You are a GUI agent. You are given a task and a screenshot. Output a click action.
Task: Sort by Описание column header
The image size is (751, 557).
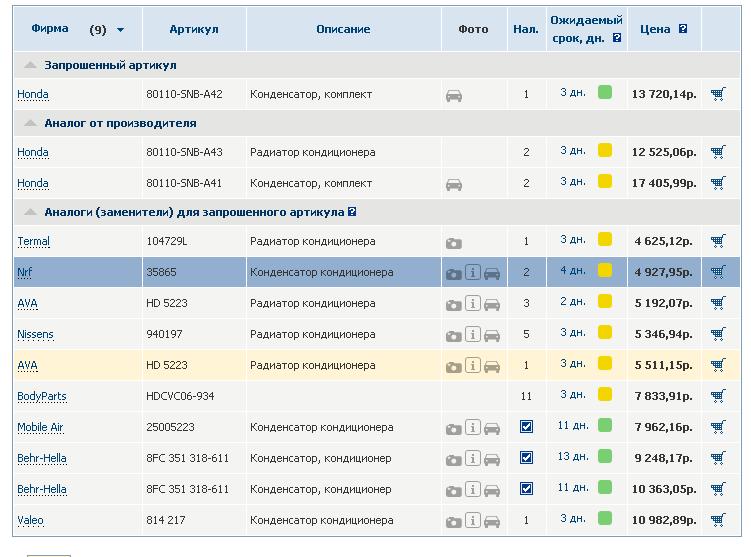tap(343, 29)
